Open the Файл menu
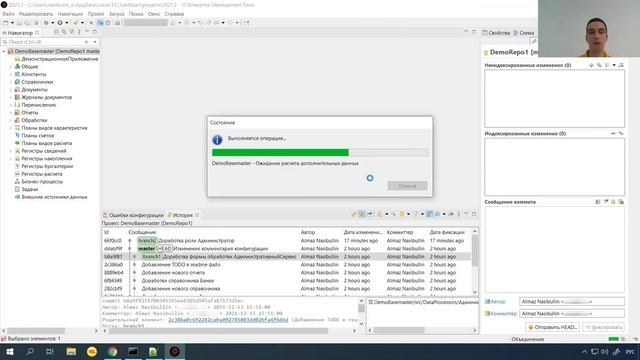The height and width of the screenshot is (360, 640). 8,14
